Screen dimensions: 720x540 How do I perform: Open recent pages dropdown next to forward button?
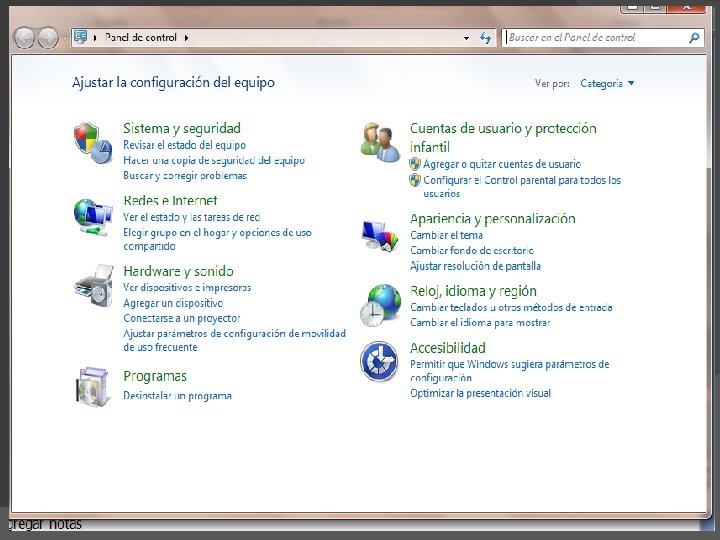click(x=65, y=38)
